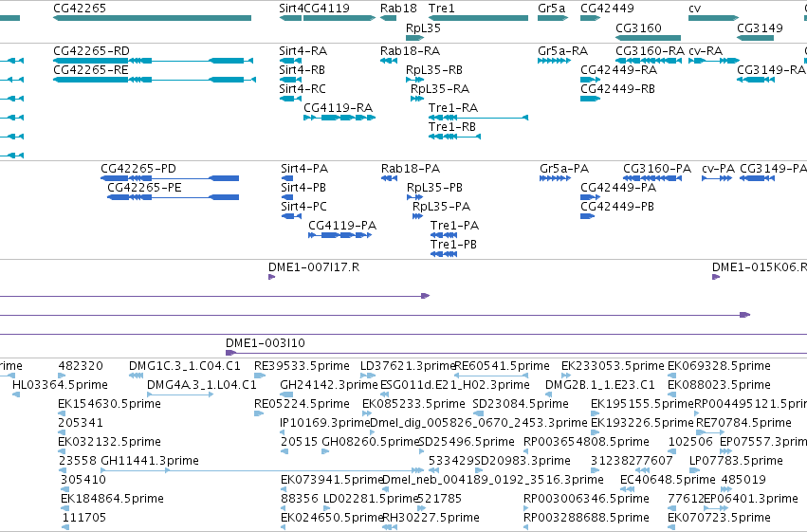
Task: Click the Sirt4-RB transcript
Action: (x=290, y=80)
